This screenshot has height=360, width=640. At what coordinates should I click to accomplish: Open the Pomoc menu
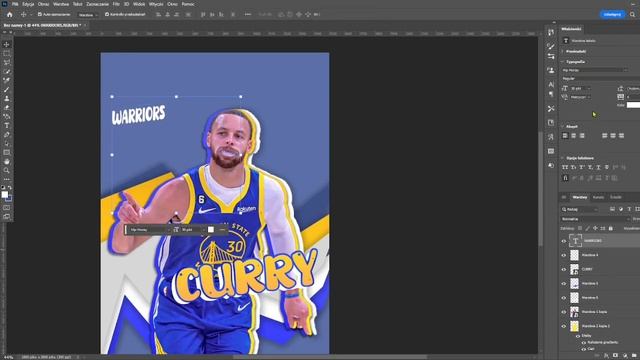point(188,4)
